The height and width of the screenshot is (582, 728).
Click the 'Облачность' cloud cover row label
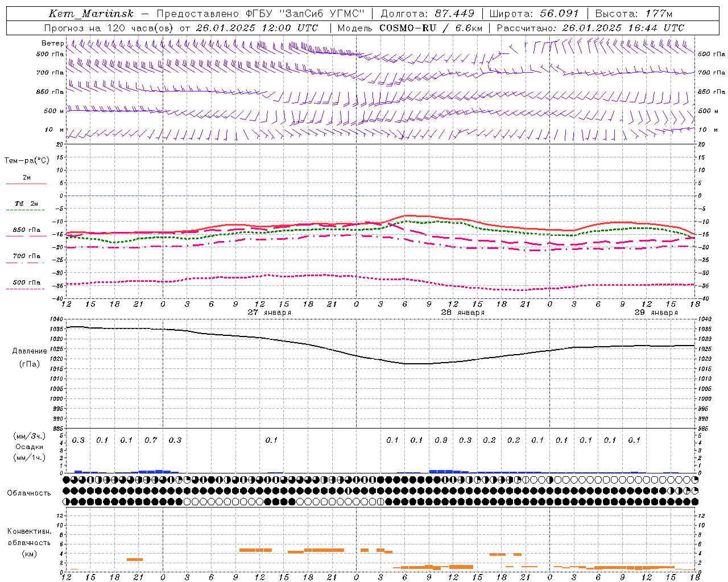tap(29, 493)
